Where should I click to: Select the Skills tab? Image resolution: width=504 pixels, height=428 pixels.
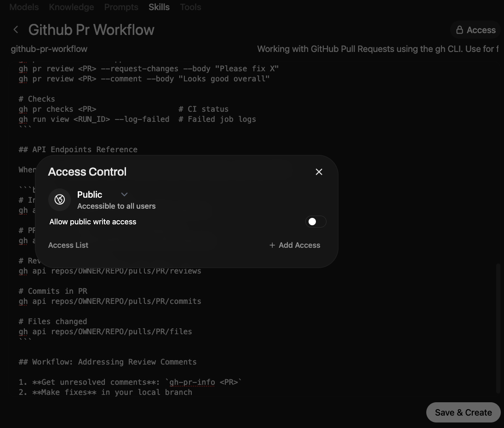[x=159, y=7]
